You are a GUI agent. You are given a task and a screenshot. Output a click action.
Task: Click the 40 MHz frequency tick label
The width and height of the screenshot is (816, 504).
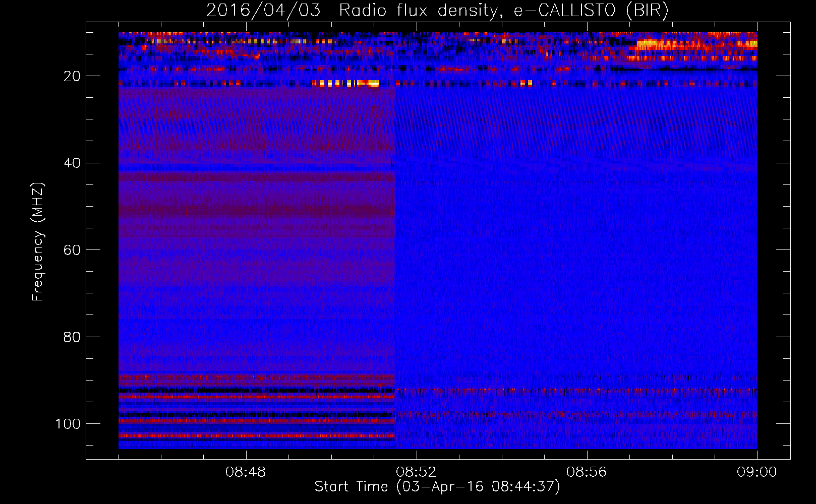tap(72, 163)
